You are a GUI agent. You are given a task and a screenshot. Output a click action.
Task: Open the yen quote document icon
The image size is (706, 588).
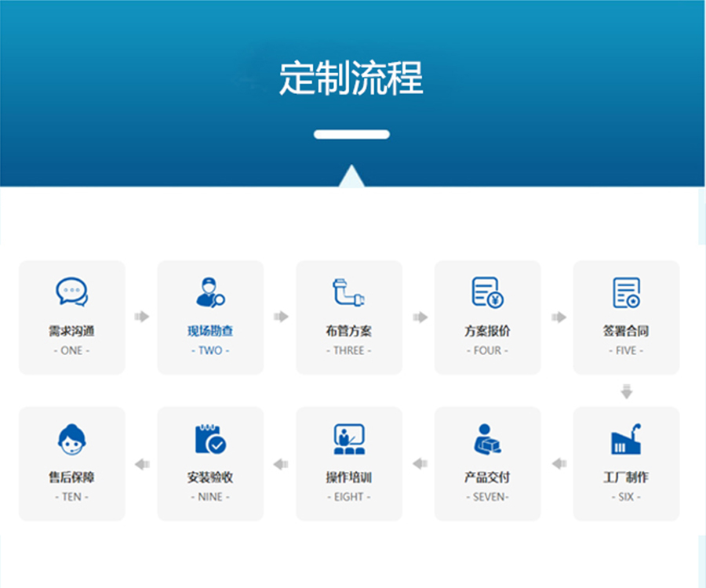487,292
